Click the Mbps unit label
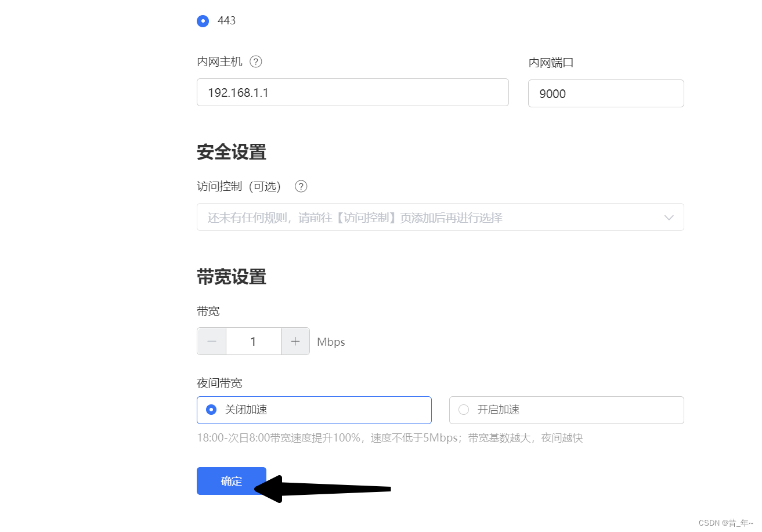762x532 pixels. click(331, 342)
